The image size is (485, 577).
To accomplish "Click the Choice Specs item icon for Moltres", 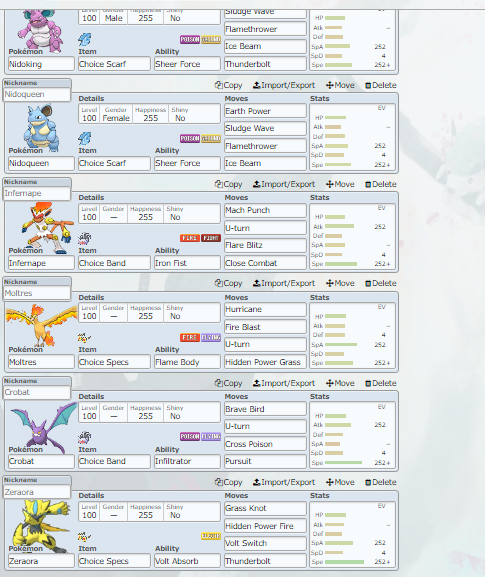I will tap(85, 337).
